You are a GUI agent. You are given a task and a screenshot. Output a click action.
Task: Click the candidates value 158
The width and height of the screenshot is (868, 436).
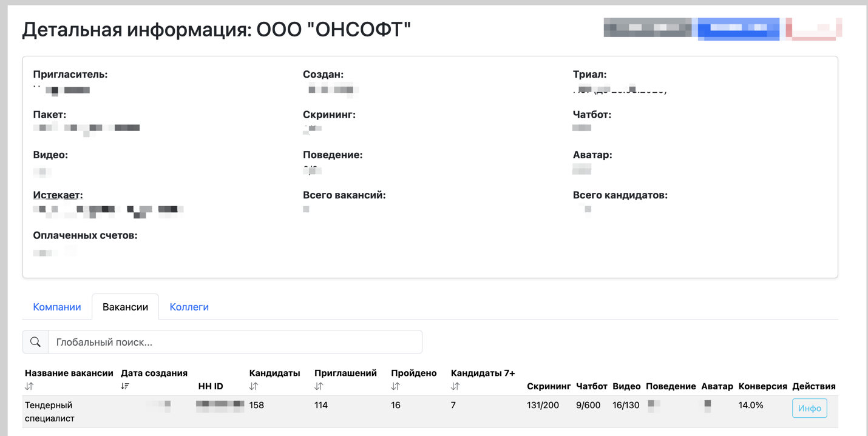[x=257, y=405]
